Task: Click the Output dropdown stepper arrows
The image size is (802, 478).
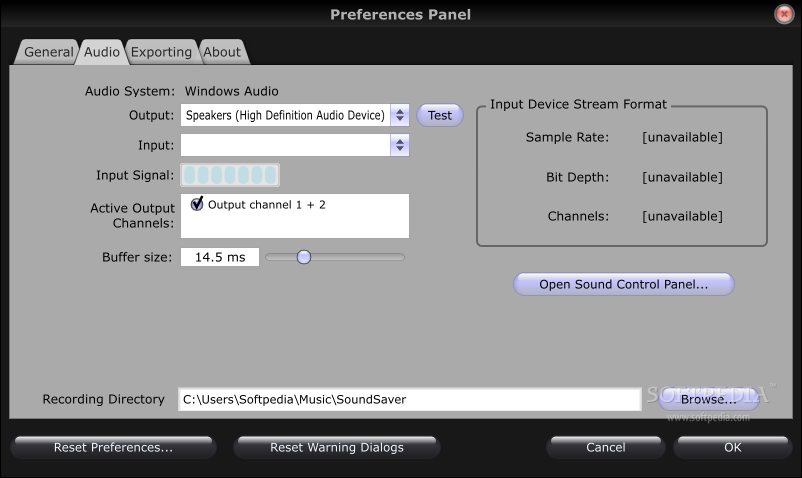Action: pyautogui.click(x=400, y=115)
